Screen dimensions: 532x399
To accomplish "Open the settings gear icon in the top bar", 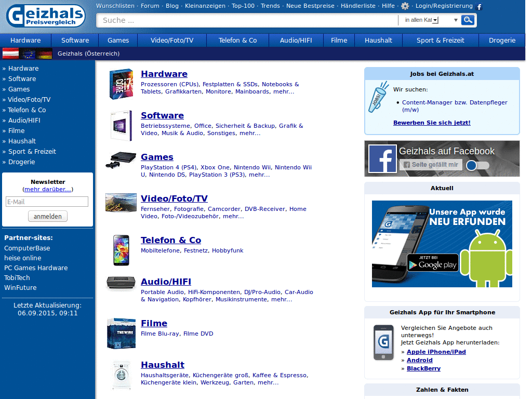I will point(405,6).
